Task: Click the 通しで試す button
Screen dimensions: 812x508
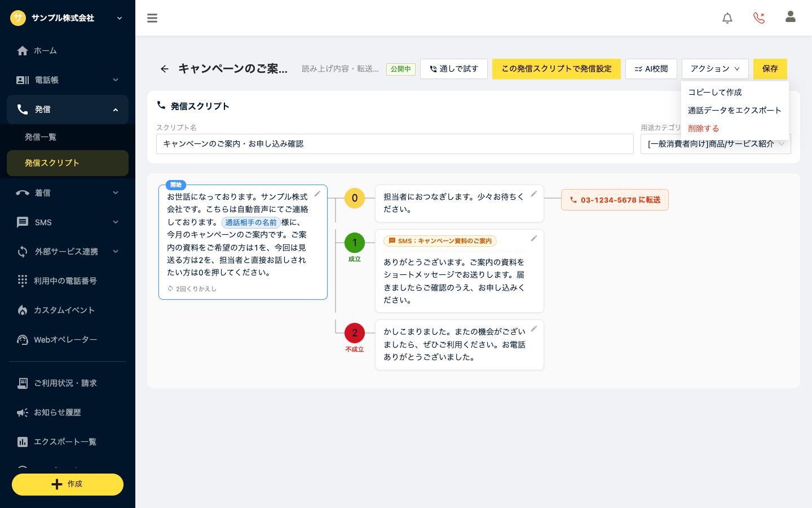Action: coord(454,69)
